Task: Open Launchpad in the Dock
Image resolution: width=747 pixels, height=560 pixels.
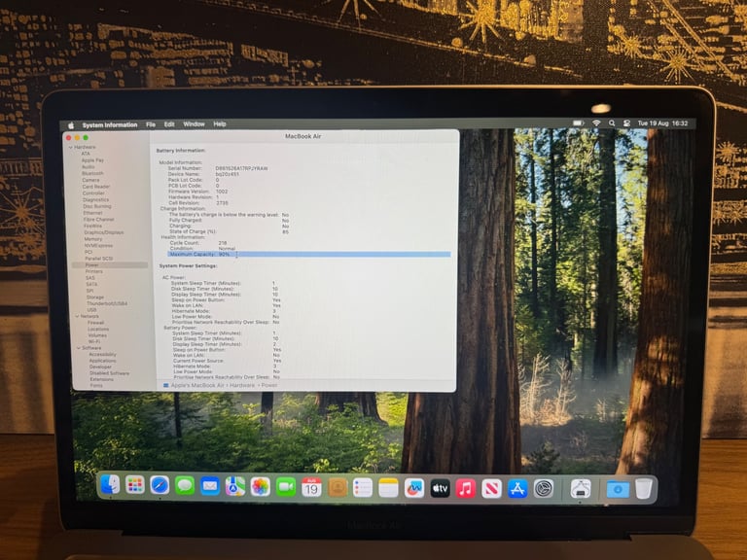Action: click(x=135, y=486)
